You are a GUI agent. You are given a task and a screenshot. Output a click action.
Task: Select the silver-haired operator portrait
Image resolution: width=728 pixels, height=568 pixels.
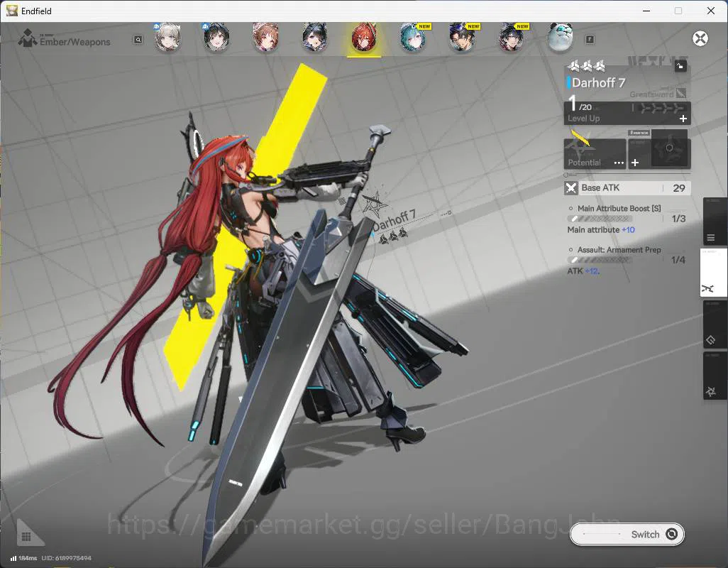click(167, 38)
